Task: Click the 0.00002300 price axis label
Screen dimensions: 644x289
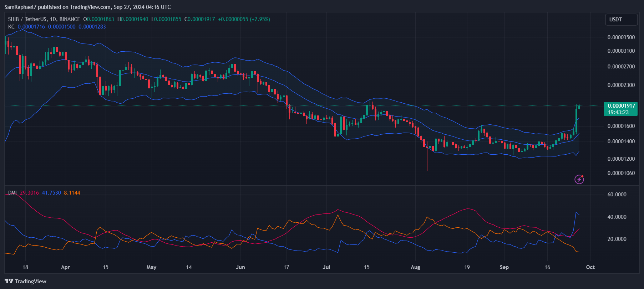Action: click(621, 85)
